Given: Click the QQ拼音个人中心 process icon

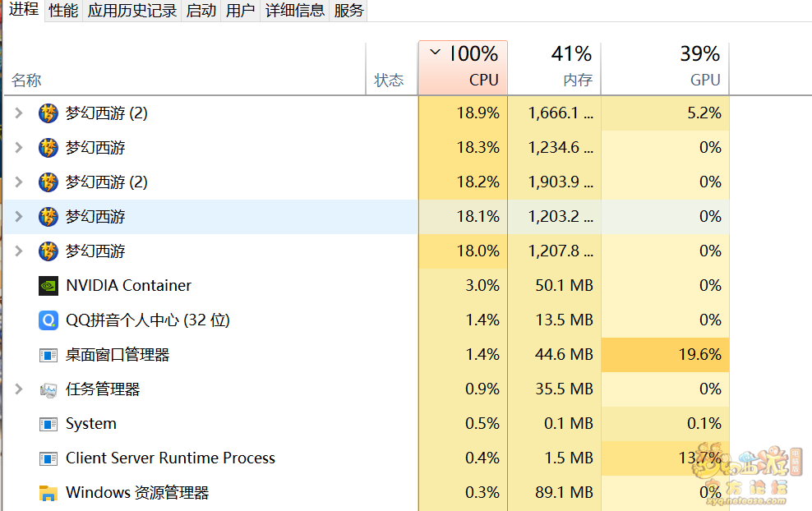Looking at the screenshot, I should [48, 320].
